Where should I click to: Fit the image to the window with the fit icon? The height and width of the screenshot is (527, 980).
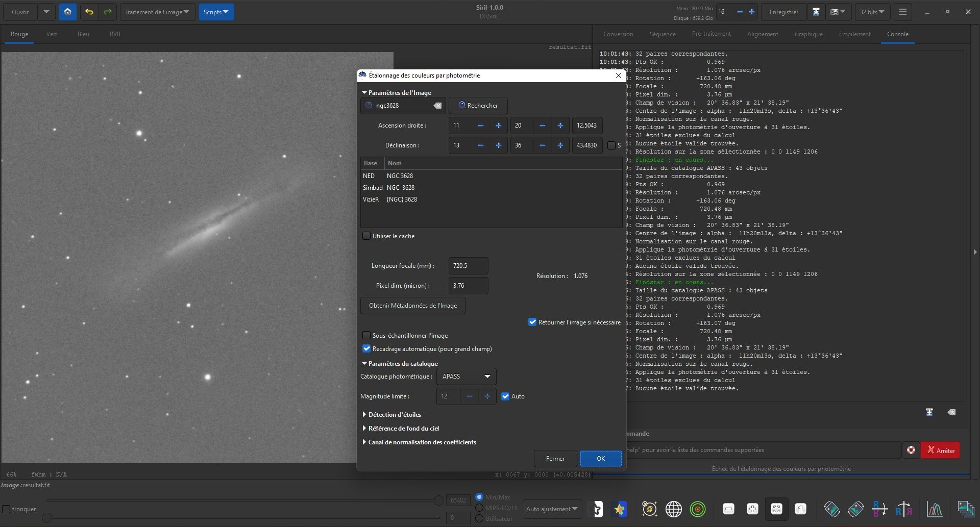click(776, 509)
